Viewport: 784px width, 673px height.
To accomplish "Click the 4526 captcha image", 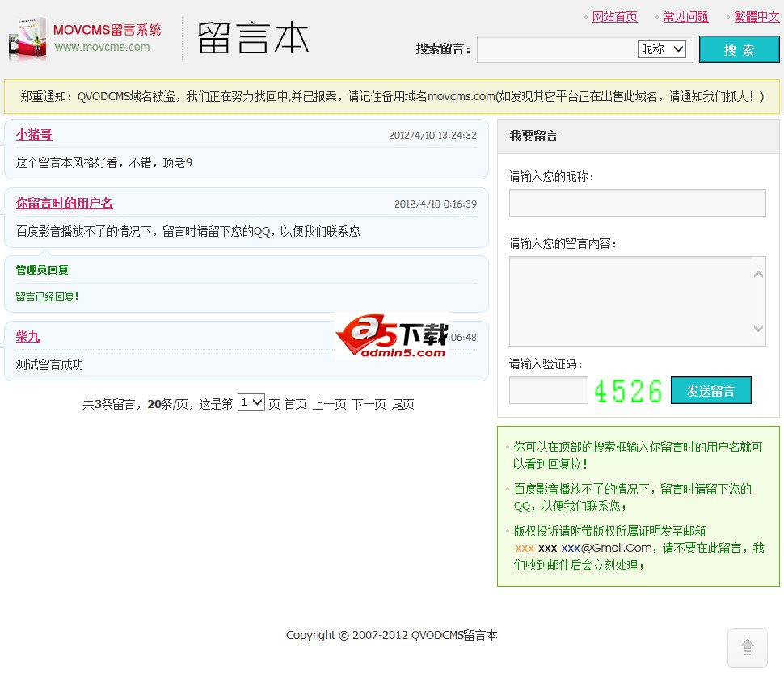I will coord(628,391).
